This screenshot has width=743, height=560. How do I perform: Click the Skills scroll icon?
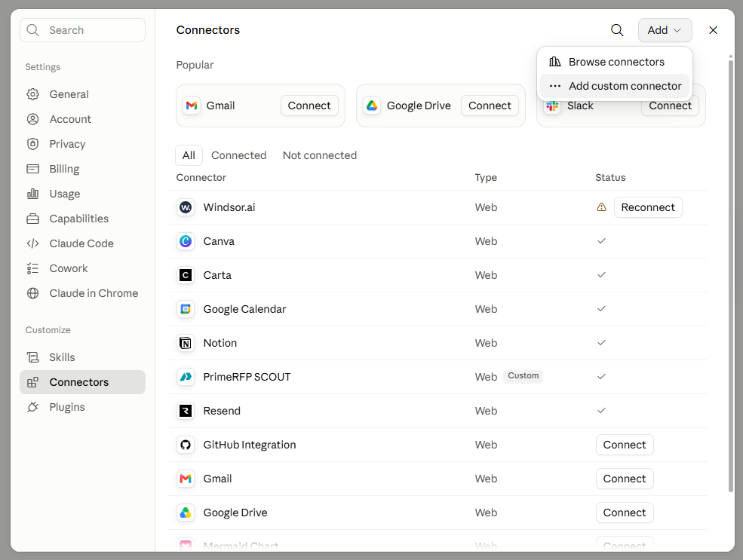coord(32,357)
